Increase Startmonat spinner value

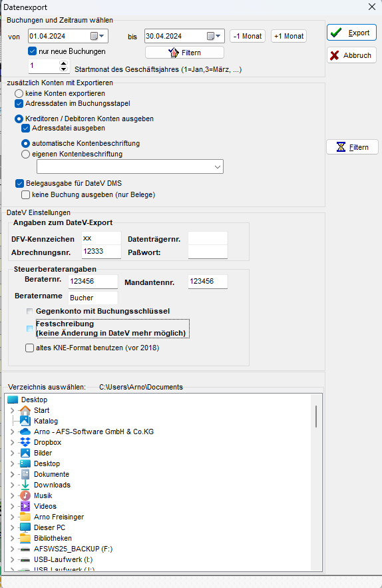(x=64, y=63)
